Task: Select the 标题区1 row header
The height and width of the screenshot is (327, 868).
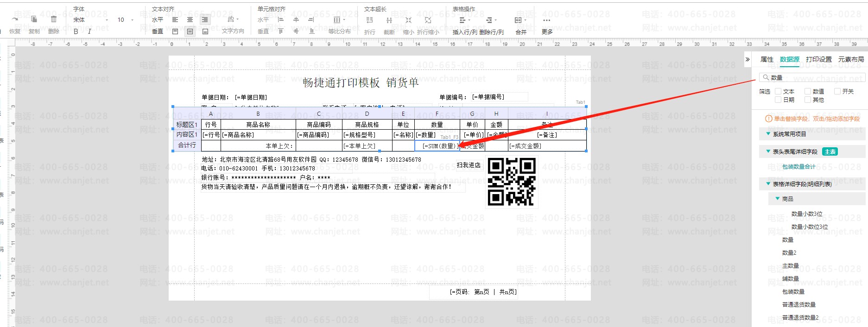Action: [x=187, y=125]
